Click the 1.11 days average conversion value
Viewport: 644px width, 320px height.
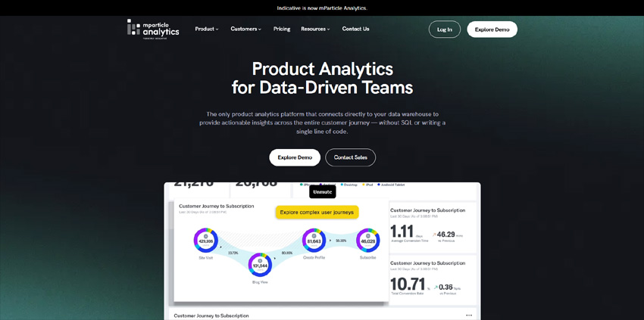pyautogui.click(x=402, y=232)
